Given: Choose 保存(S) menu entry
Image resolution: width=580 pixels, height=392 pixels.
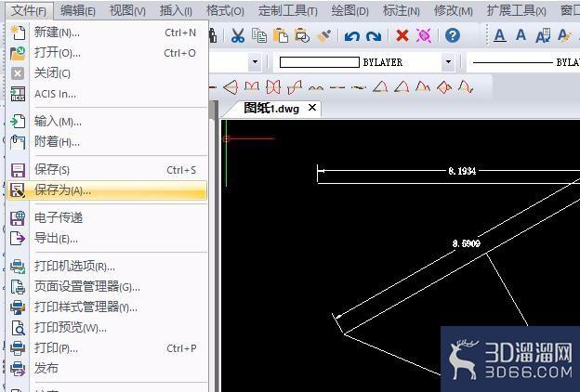Looking at the screenshot, I should click(107, 170).
